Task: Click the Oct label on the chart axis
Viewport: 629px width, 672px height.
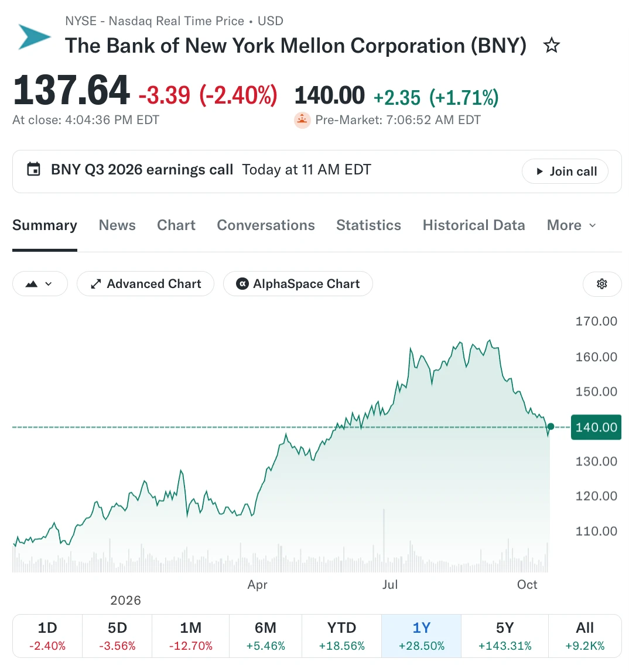Action: [x=527, y=585]
